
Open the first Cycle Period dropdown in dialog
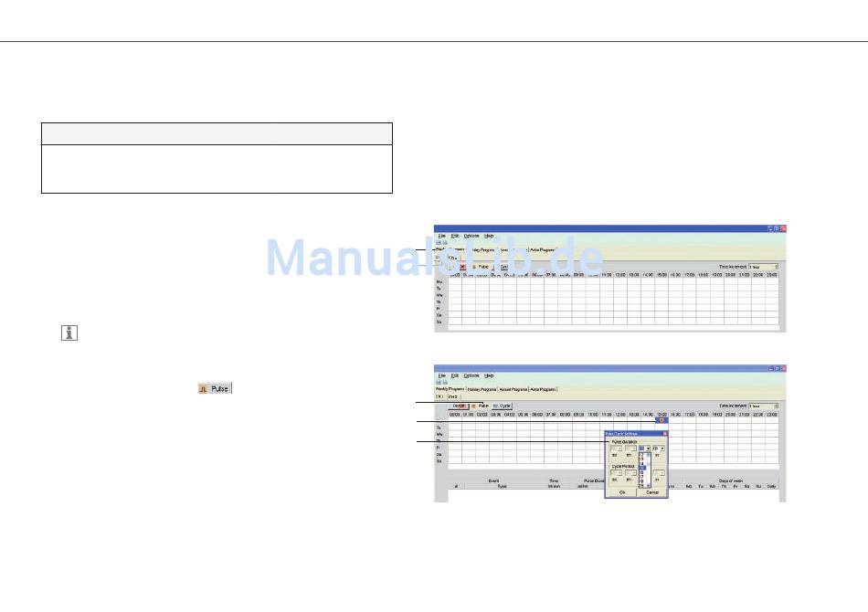click(x=616, y=473)
